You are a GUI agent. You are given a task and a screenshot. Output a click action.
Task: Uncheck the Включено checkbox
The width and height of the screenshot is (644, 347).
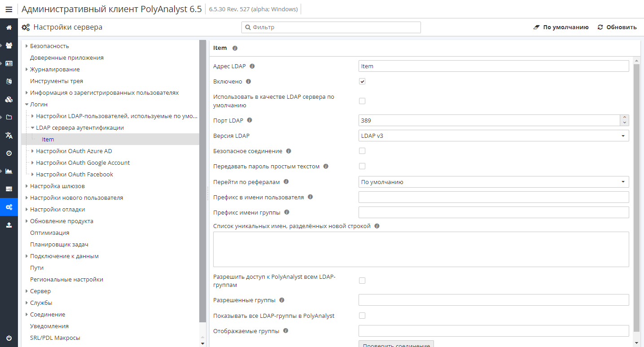362,81
